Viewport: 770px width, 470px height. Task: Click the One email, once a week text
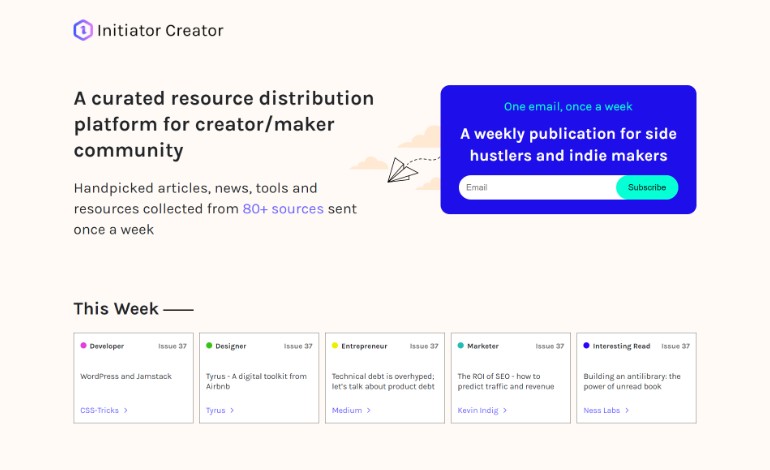coord(568,107)
